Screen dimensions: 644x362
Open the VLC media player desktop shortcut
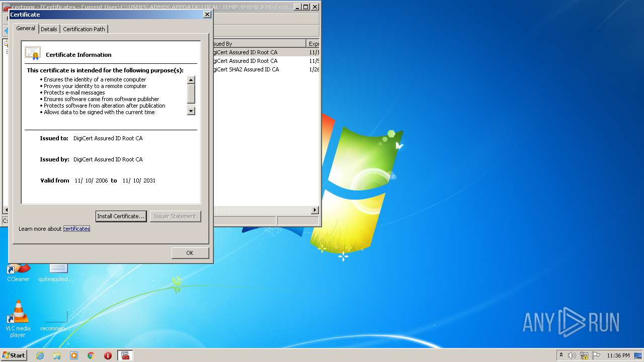click(18, 319)
